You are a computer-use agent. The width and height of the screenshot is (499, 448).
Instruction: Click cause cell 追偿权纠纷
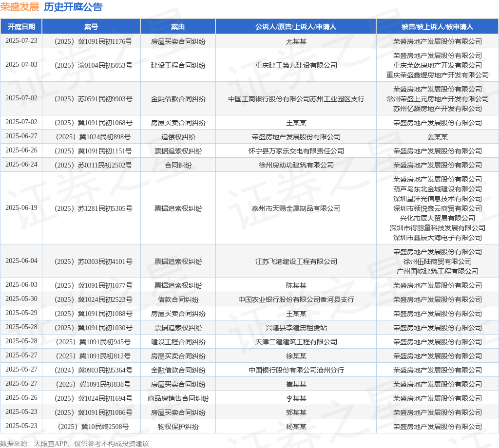point(178,137)
